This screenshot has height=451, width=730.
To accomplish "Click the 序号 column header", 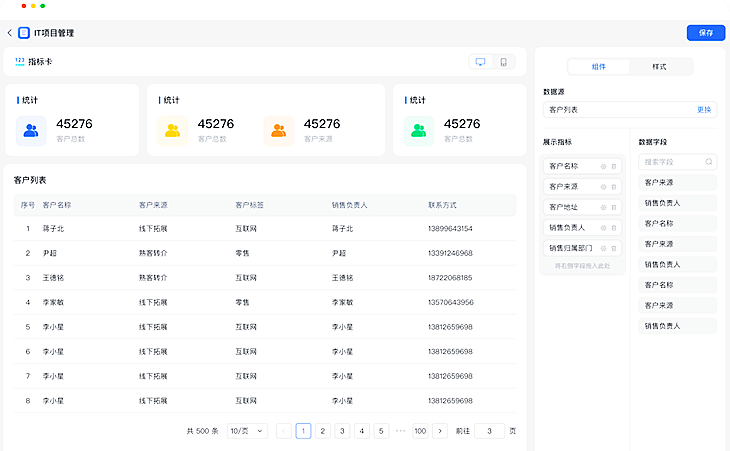I will (28, 205).
